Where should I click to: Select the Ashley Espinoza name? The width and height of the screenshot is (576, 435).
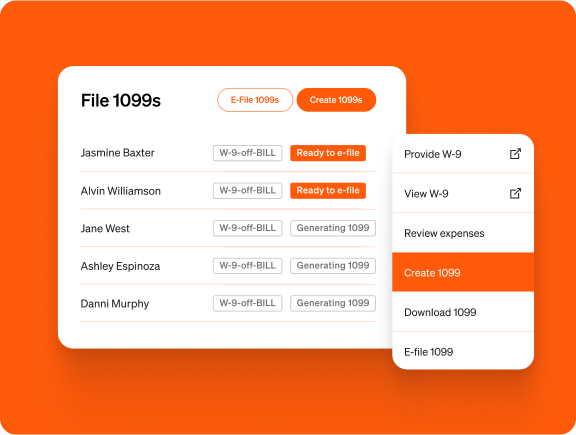tap(120, 266)
